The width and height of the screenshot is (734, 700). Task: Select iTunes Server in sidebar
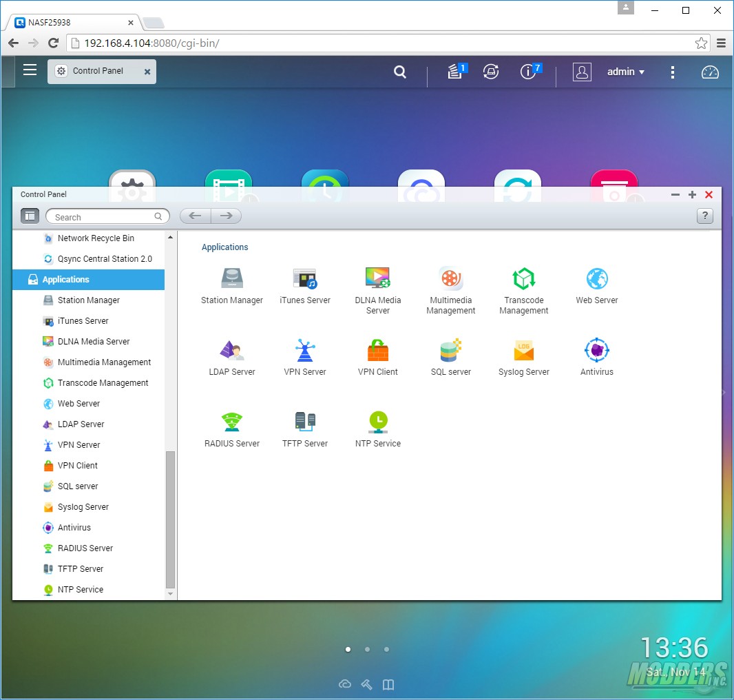[88, 321]
